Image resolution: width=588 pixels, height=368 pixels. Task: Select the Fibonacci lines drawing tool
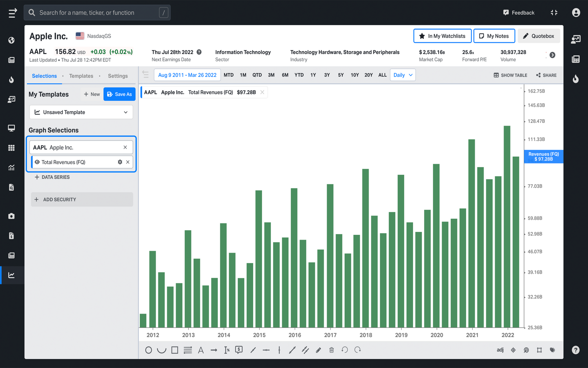click(188, 350)
